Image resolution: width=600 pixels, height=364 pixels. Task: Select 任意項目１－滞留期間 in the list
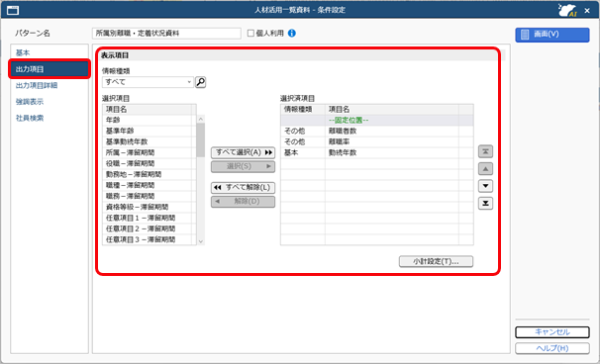pos(150,218)
